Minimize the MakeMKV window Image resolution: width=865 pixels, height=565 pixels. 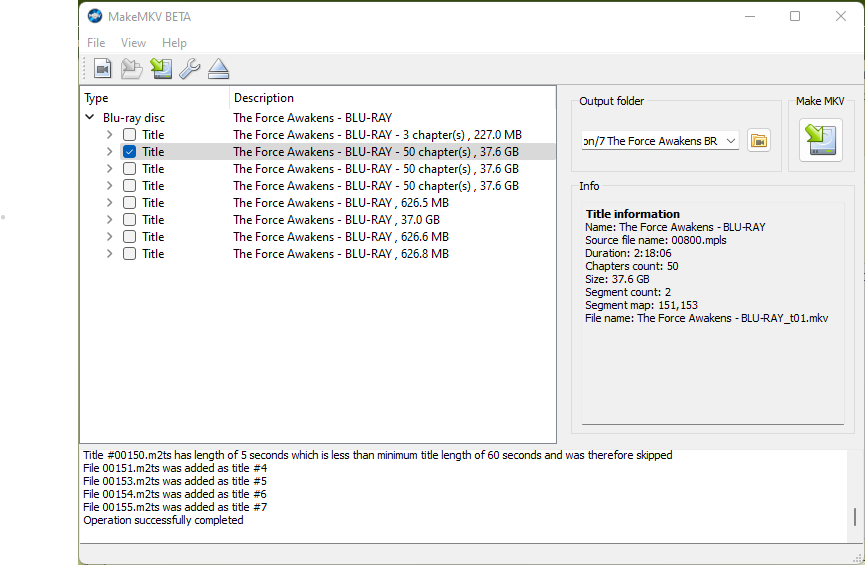(750, 17)
